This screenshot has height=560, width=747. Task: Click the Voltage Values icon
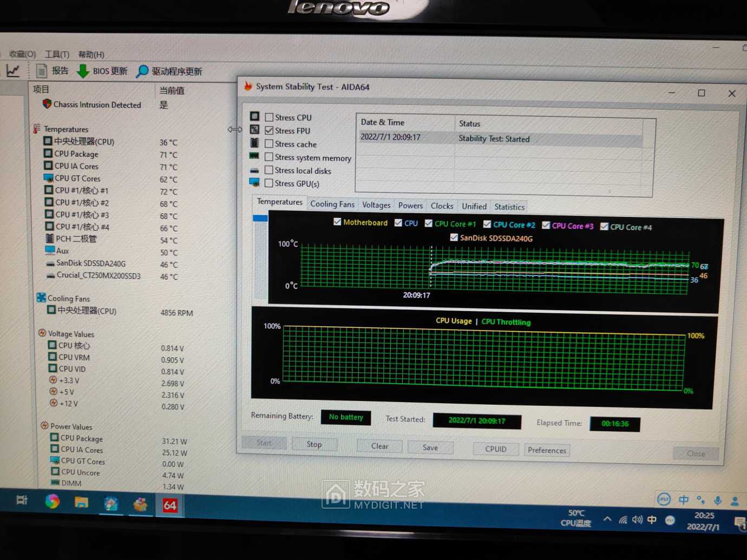[42, 333]
